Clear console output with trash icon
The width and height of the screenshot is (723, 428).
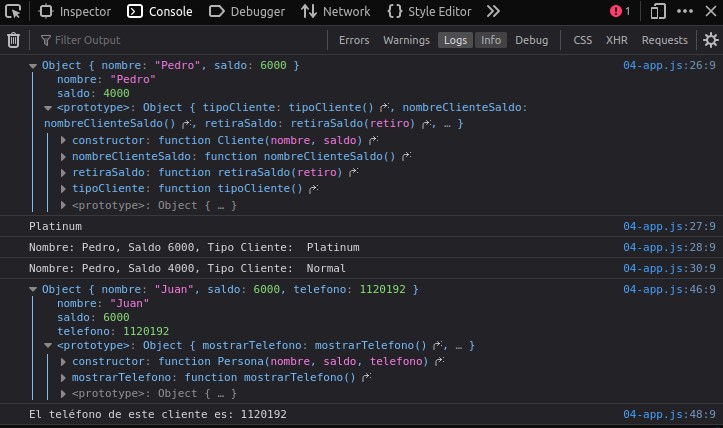(13, 40)
